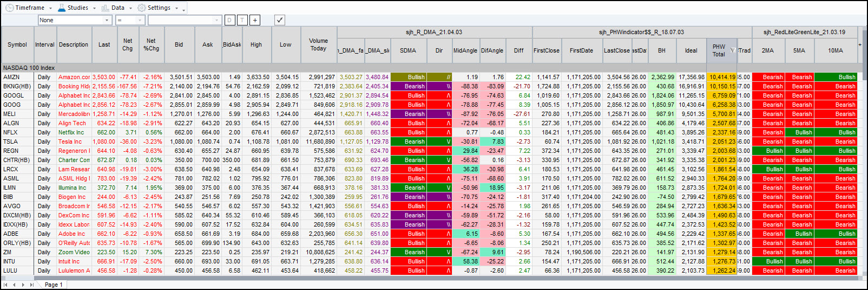The image size is (868, 290).
Task: Click TSLA volume cell 11,680,890
Action: [319, 141]
